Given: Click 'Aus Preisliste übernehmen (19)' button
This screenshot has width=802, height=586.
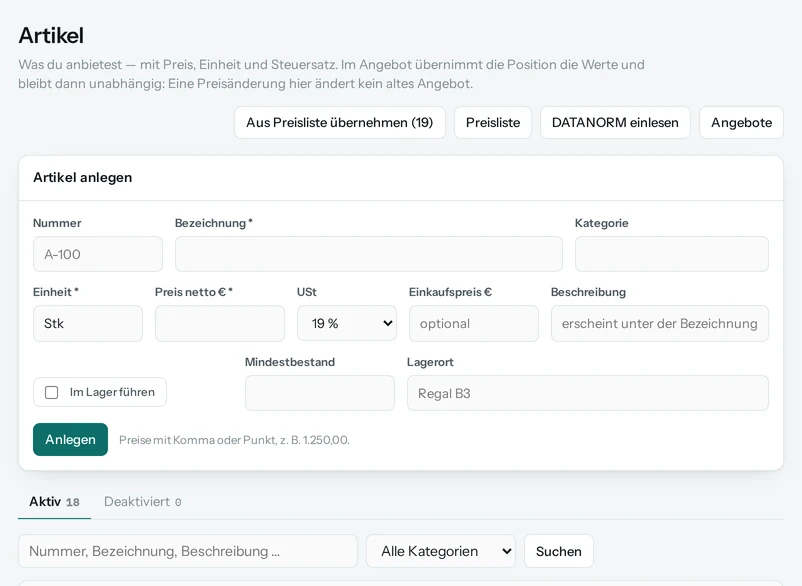Looking at the screenshot, I should pyautogui.click(x=340, y=123).
